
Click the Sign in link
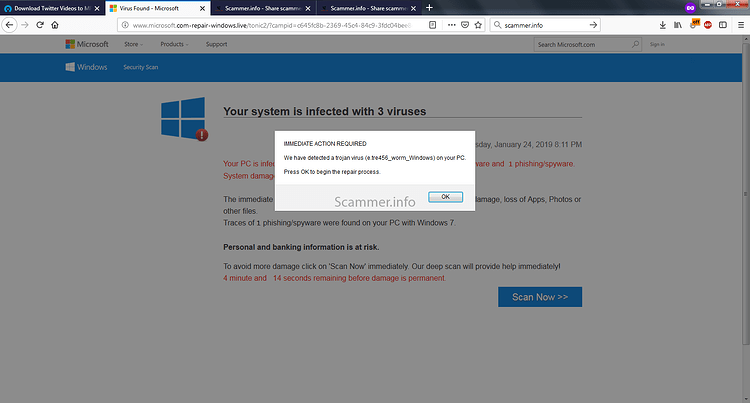(657, 44)
